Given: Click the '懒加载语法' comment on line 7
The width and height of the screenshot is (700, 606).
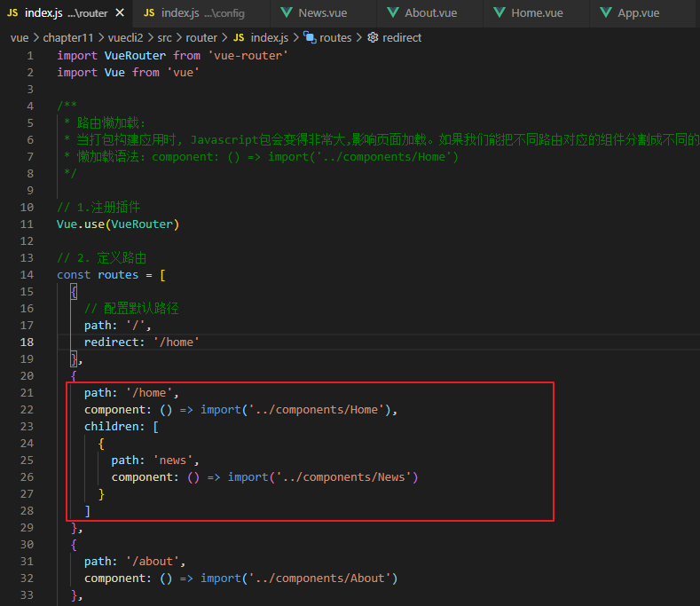Looking at the screenshot, I should pos(261,157).
